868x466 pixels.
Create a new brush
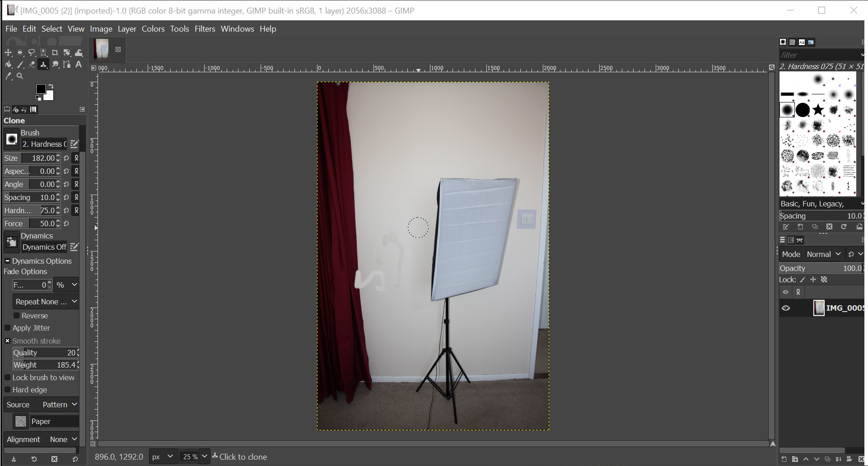click(800, 227)
